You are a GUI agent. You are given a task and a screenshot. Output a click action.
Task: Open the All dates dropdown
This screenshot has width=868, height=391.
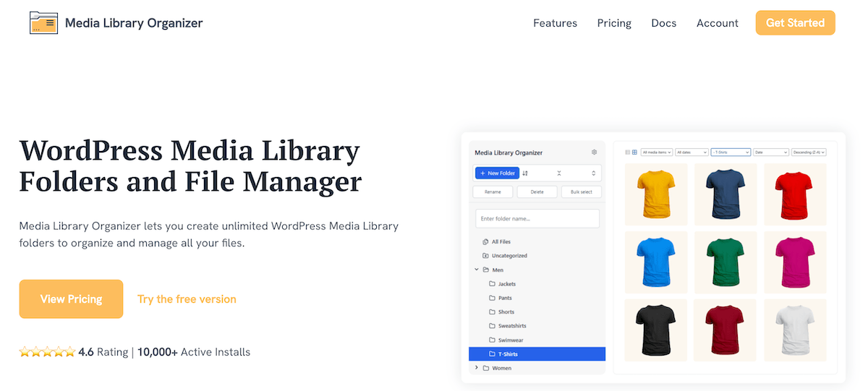(692, 152)
